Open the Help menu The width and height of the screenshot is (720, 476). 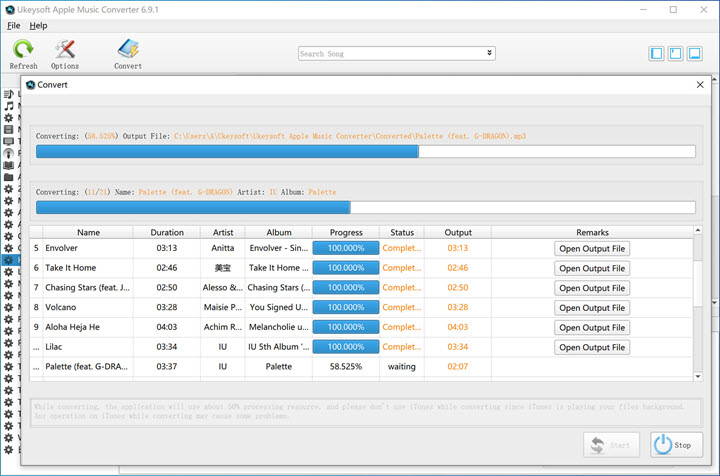(x=38, y=25)
